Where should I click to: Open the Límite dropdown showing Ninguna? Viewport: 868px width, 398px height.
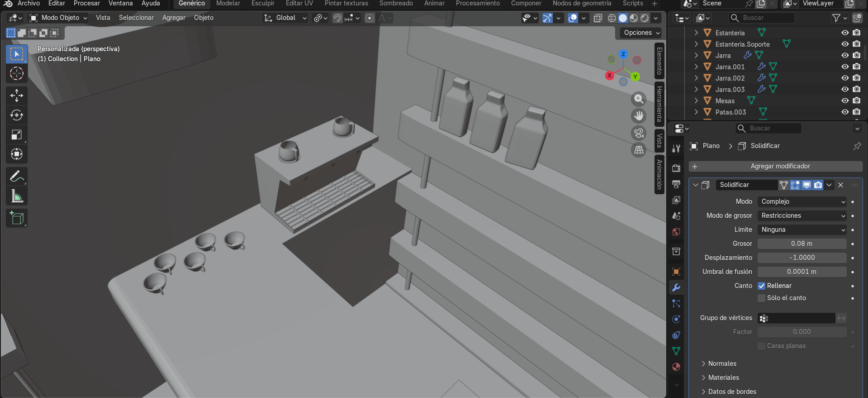coord(802,230)
